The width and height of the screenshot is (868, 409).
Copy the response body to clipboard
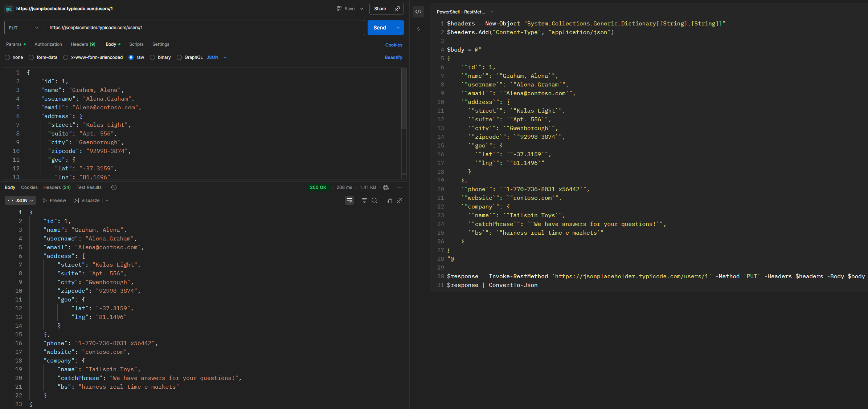click(x=389, y=201)
